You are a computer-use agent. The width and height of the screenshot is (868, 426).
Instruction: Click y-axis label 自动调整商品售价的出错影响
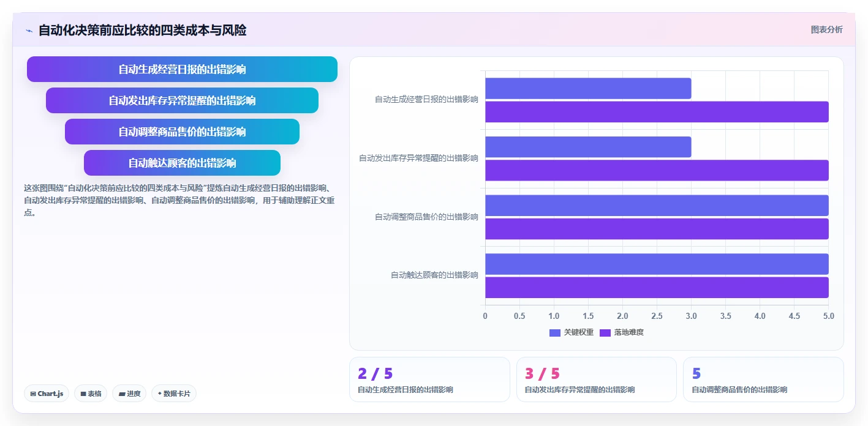point(426,217)
